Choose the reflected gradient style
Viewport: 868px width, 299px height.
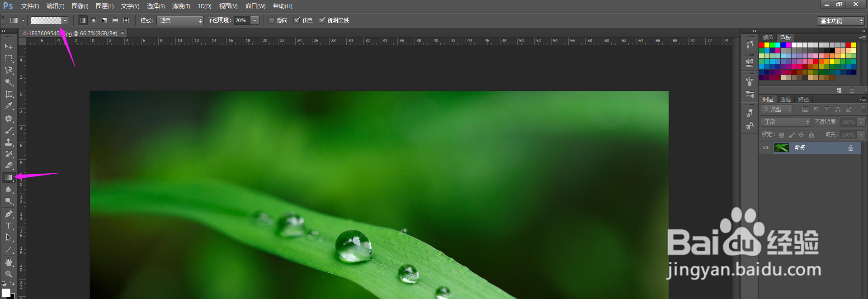[x=115, y=20]
